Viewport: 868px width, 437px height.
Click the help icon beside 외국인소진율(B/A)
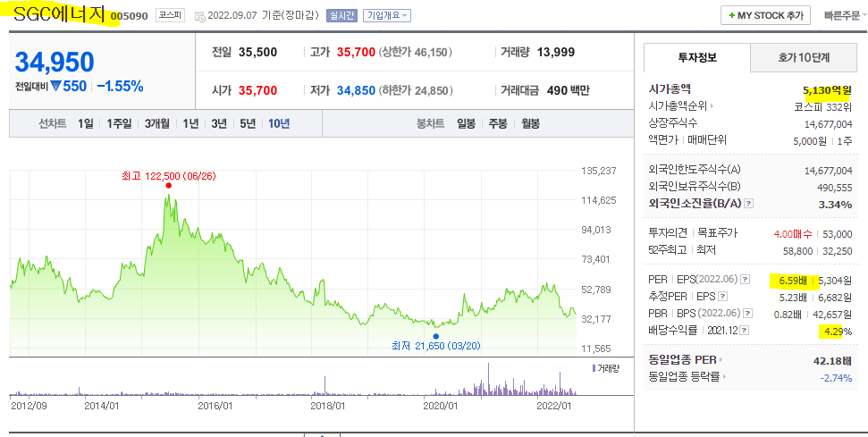(x=748, y=204)
